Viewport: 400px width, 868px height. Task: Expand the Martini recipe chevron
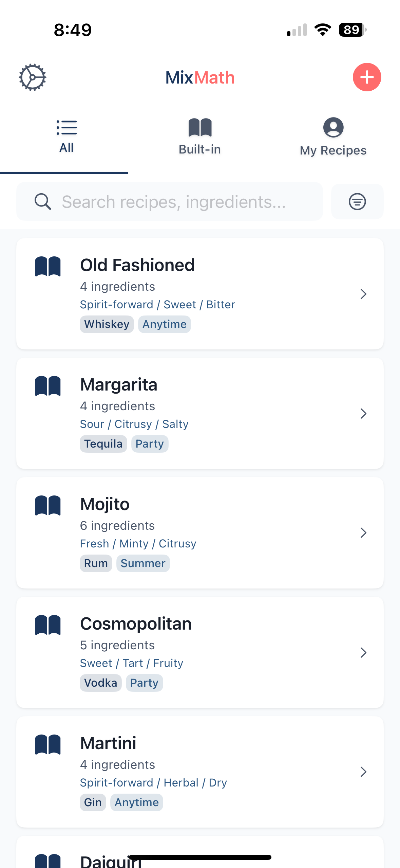363,772
